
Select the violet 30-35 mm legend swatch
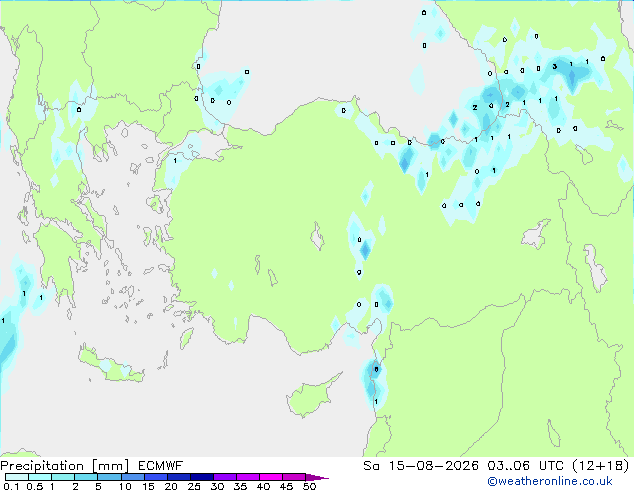[225, 477]
